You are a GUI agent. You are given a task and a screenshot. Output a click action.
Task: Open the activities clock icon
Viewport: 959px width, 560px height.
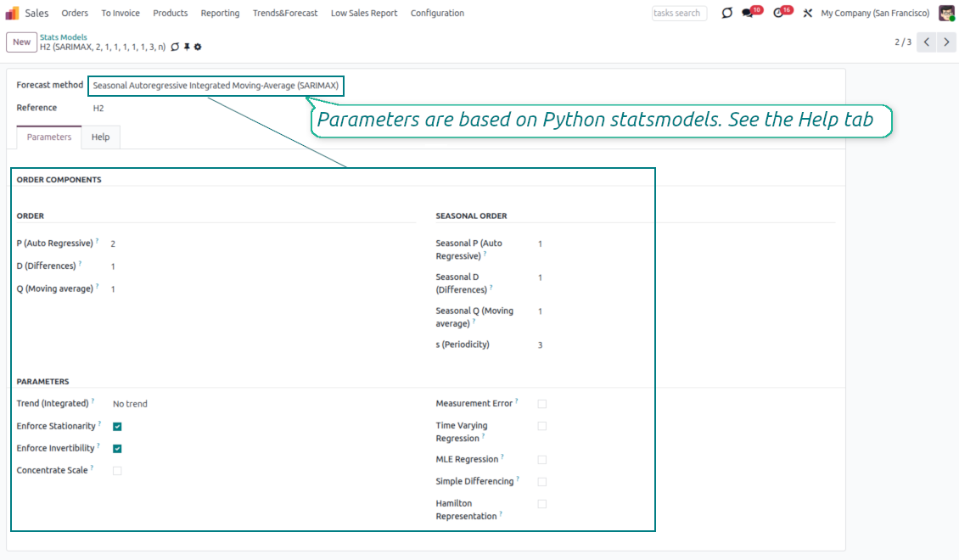point(777,13)
